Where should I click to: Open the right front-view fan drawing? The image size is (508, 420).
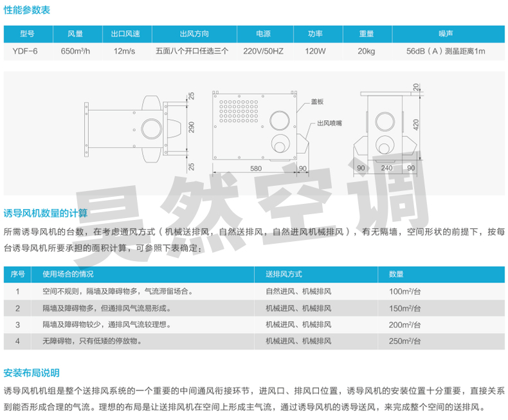(x=386, y=129)
